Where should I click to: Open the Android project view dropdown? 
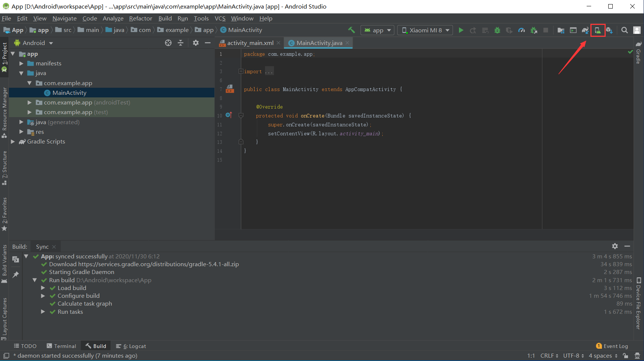[x=34, y=43]
